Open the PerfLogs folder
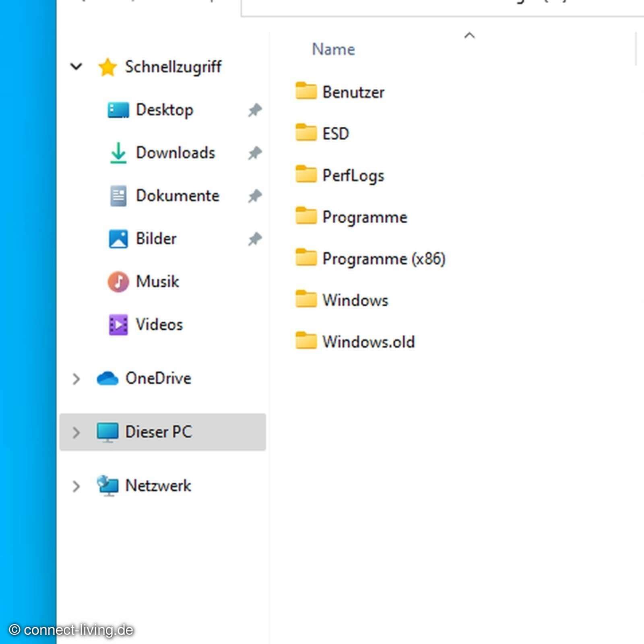The width and height of the screenshot is (644, 644). (x=353, y=175)
